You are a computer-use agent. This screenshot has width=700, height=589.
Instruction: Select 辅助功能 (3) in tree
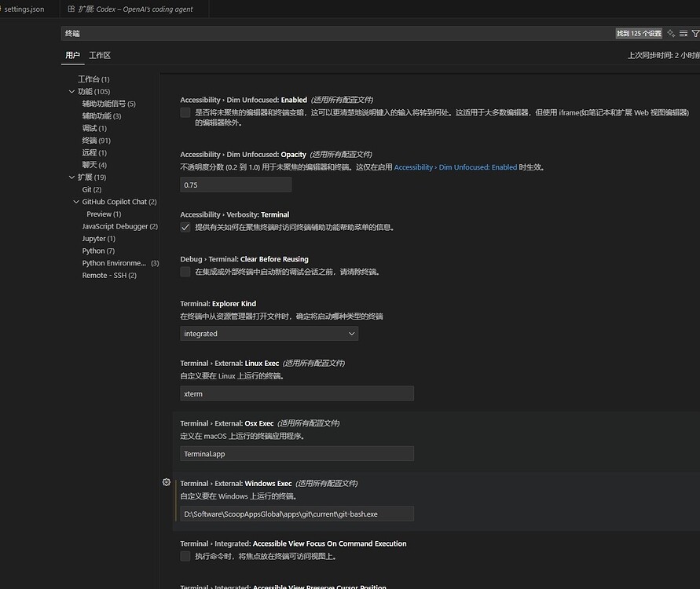[x=101, y=116]
